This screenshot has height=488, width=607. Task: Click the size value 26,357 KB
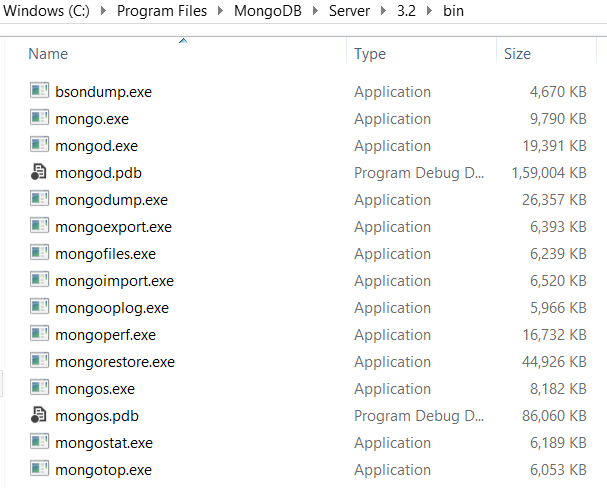click(554, 200)
